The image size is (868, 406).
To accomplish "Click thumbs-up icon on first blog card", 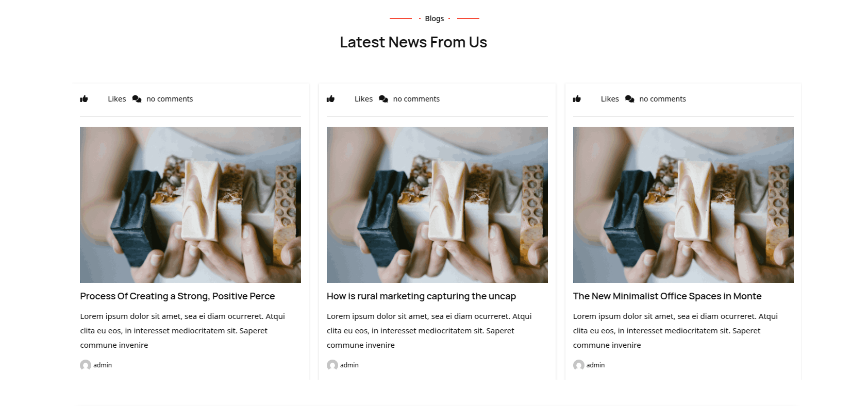I will pos(84,99).
